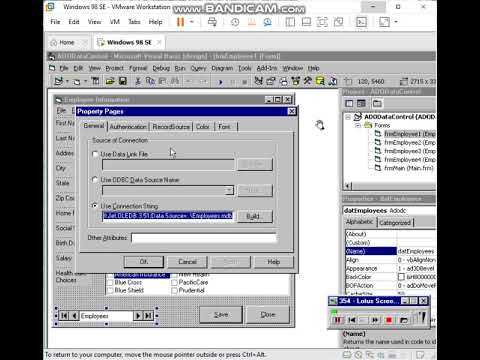Click the connection string text field

[168, 216]
